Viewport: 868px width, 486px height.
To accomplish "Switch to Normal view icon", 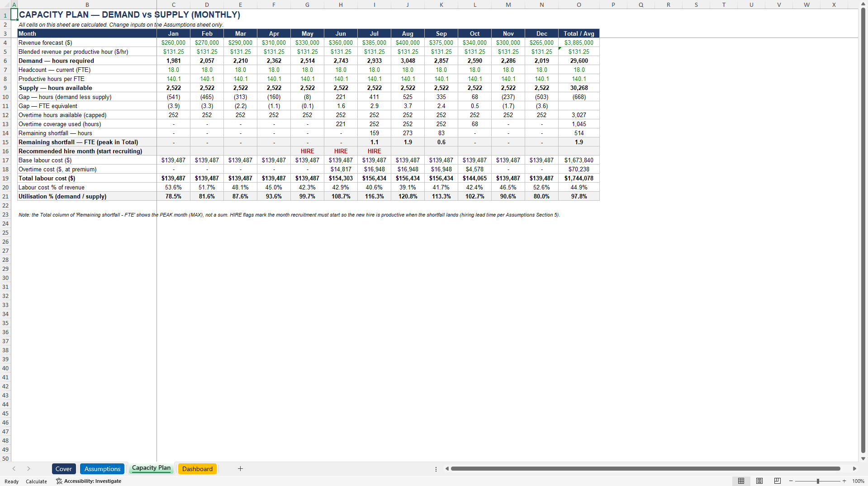I will (x=741, y=481).
